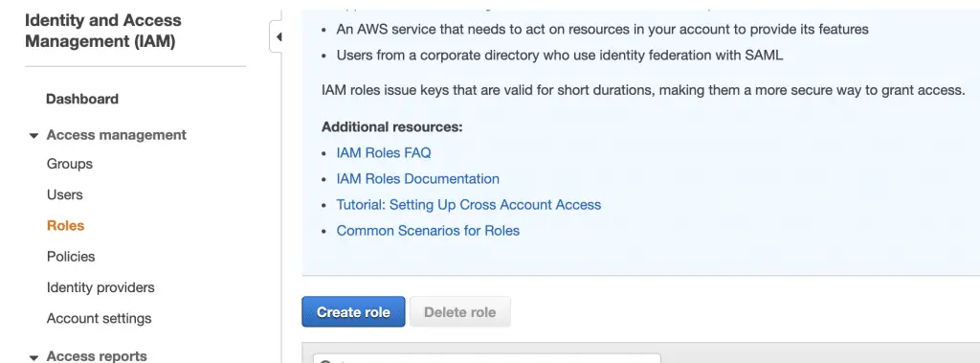The image size is (980, 363).
Task: Click the SAML identity federation bullet
Action: [559, 56]
